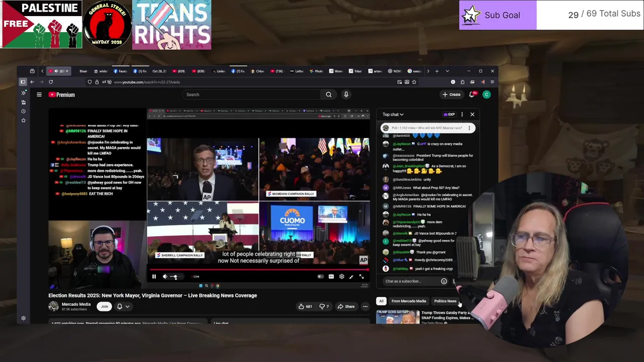
Task: Go back with the browser back arrow
Action: pos(32,82)
